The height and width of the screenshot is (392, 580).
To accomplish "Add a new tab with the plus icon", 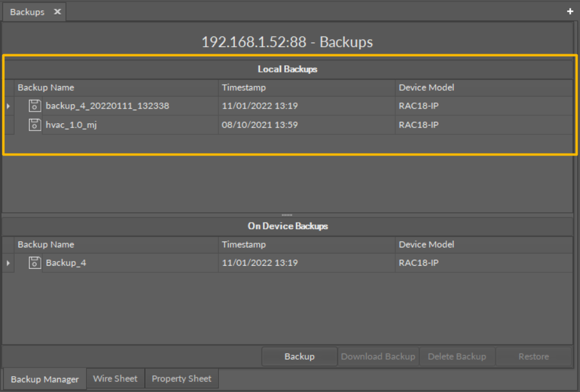I will pos(570,12).
